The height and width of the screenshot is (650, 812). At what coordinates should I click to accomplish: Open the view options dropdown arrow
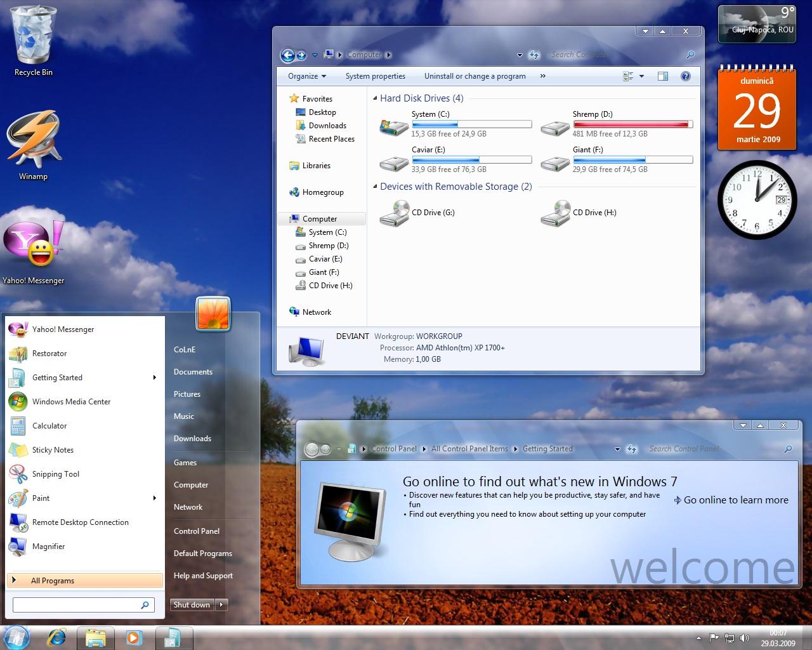point(641,76)
